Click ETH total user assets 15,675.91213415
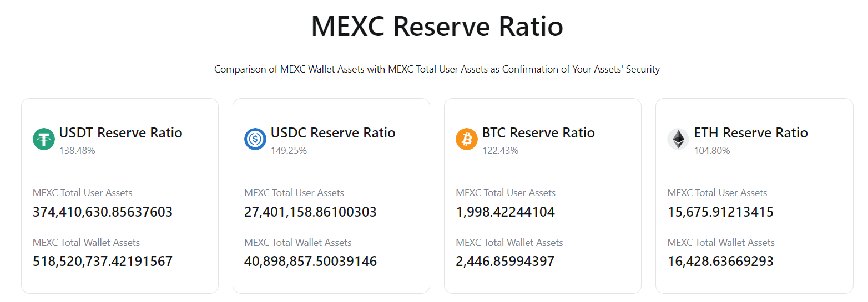This screenshot has width=868, height=302. (720, 212)
